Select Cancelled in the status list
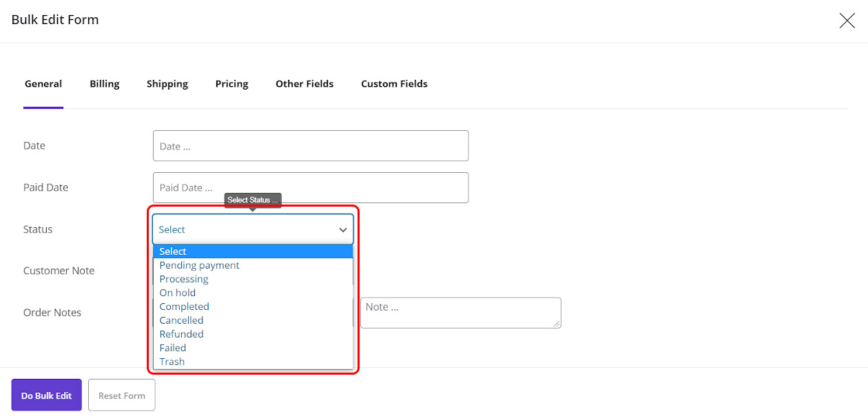The height and width of the screenshot is (416, 868). pos(182,320)
